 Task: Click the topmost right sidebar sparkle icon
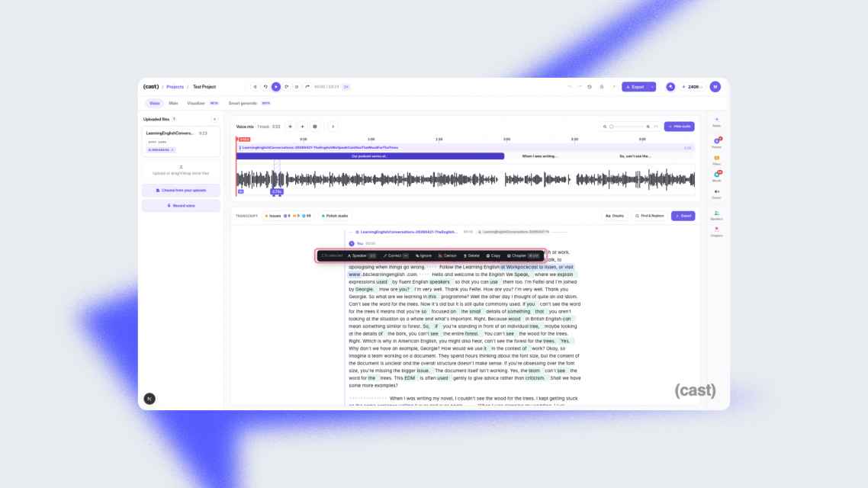click(x=716, y=122)
